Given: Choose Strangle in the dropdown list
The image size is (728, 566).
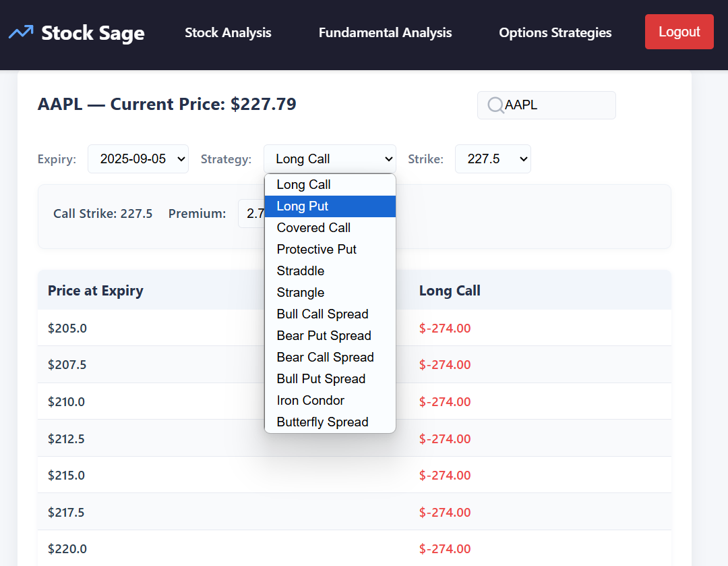Looking at the screenshot, I should tap(330, 293).
